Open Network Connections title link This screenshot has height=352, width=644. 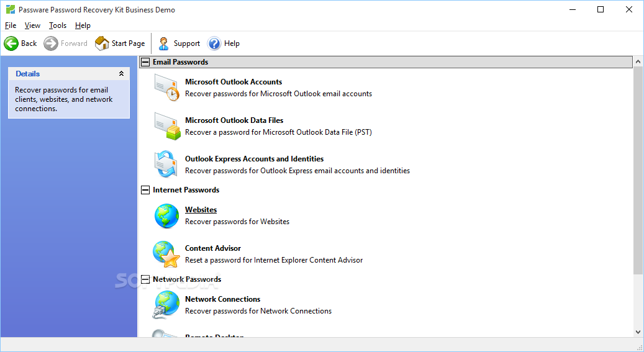[222, 299]
